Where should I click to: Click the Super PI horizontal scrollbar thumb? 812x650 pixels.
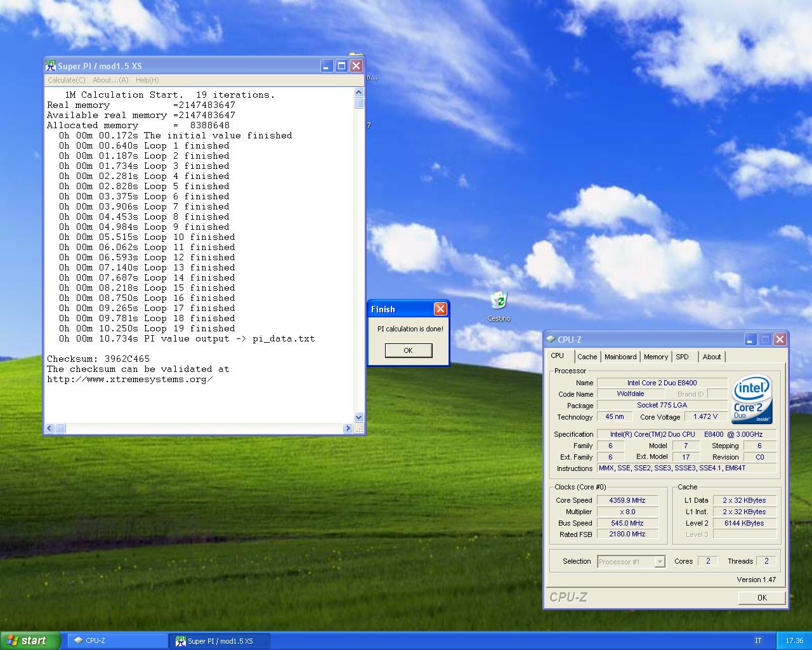[x=60, y=428]
